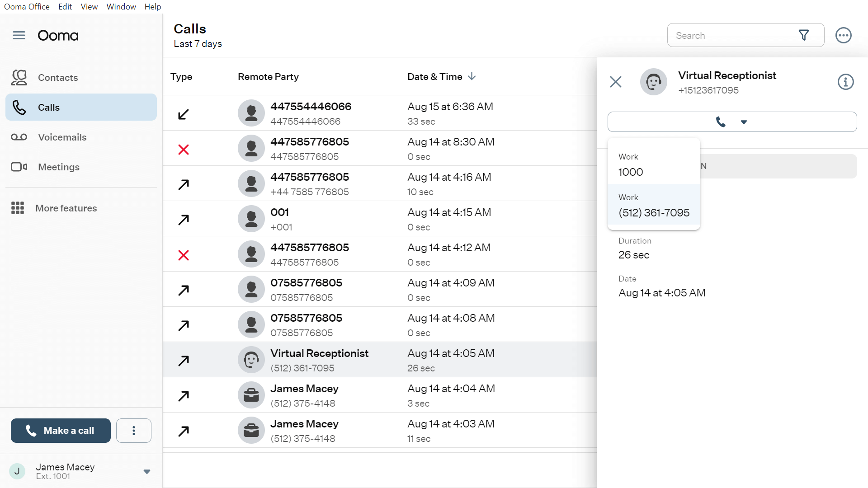Click the Meetings sidebar icon
The width and height of the screenshot is (868, 488).
coord(18,167)
